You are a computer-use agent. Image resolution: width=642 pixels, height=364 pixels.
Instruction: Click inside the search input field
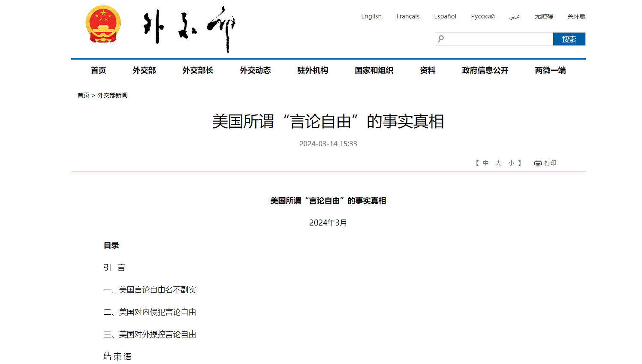(493, 39)
